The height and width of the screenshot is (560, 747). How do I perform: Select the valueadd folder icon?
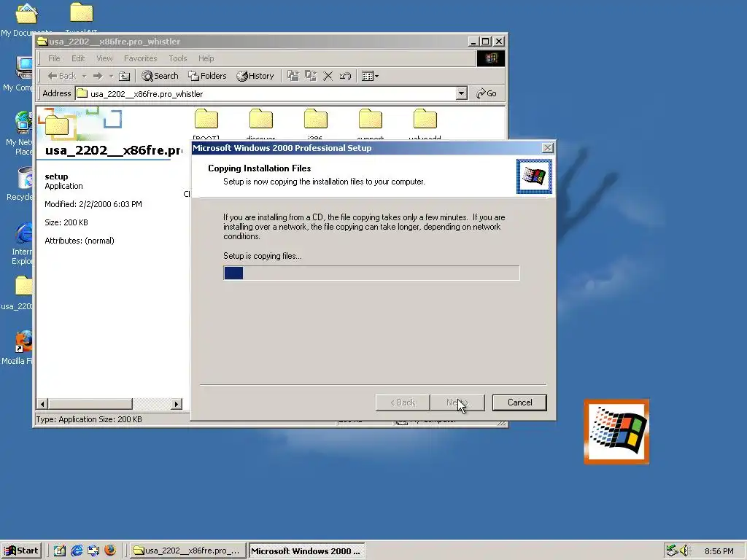tap(425, 119)
